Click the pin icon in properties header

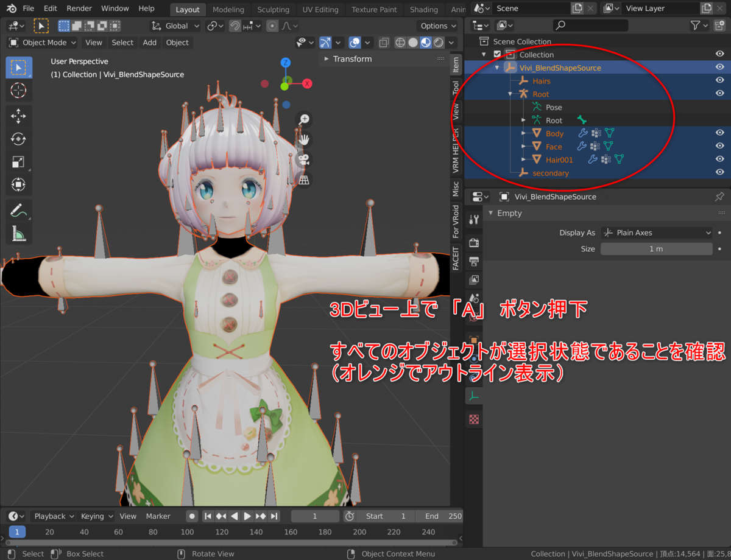719,197
